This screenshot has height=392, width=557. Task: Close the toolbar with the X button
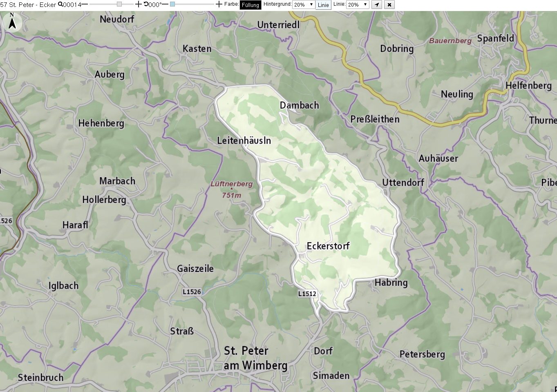tap(389, 5)
